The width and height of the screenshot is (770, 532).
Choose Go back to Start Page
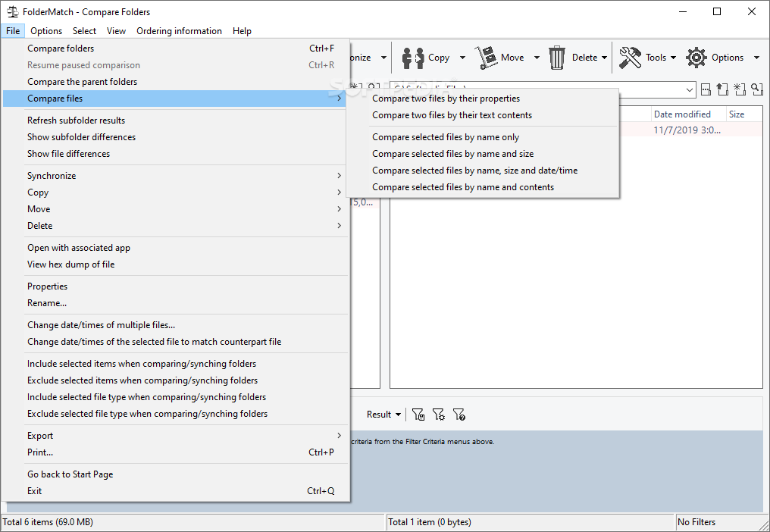[x=175, y=474]
